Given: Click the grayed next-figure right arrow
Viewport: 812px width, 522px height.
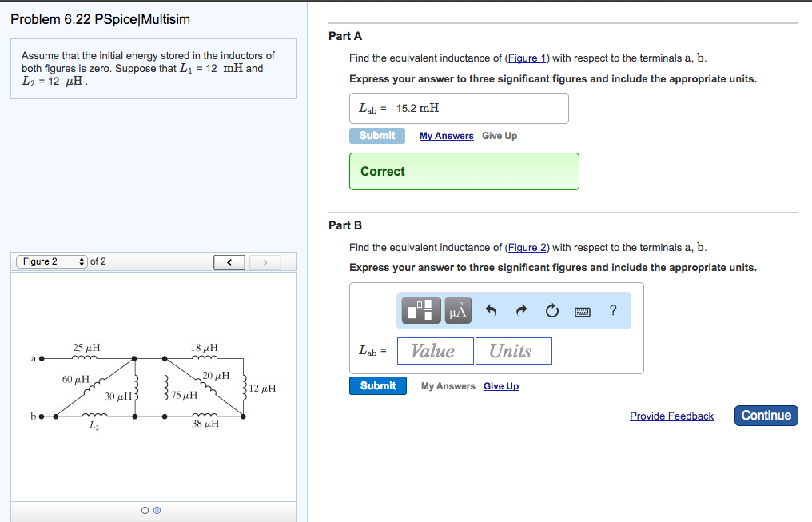Looking at the screenshot, I should pos(265,261).
